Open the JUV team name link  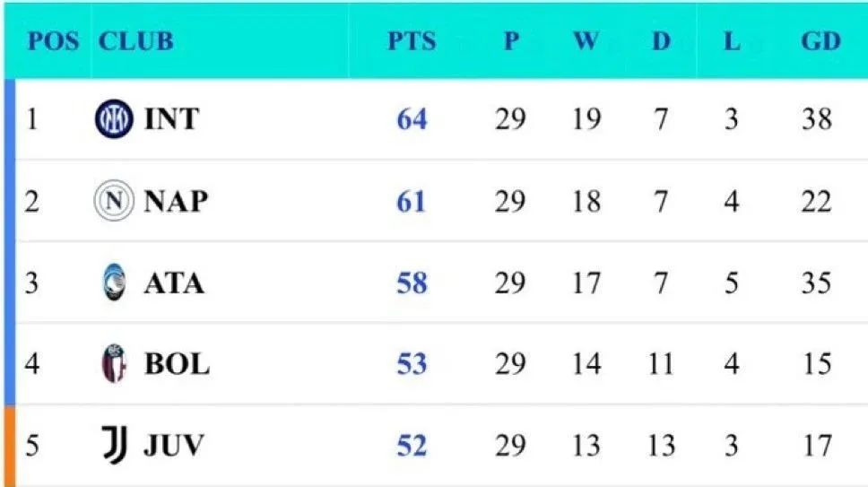[x=174, y=446]
